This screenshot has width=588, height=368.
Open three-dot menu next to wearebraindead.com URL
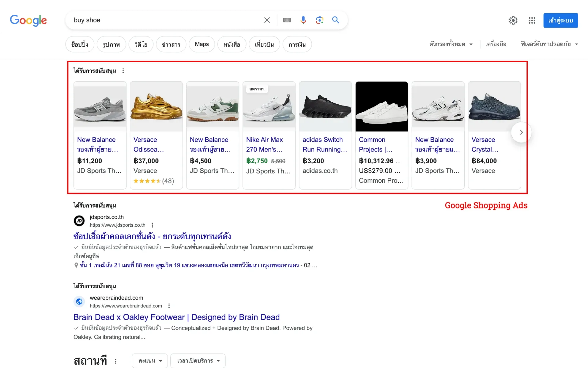169,306
